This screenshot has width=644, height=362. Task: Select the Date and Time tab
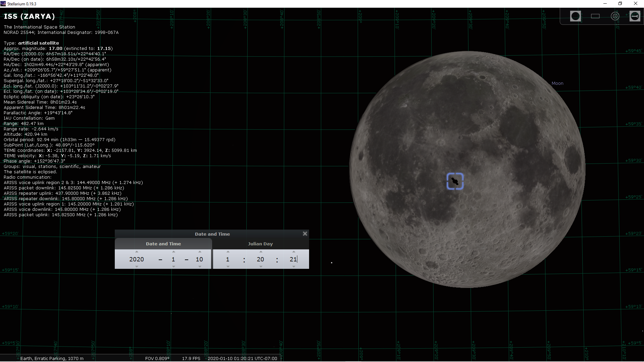(163, 244)
